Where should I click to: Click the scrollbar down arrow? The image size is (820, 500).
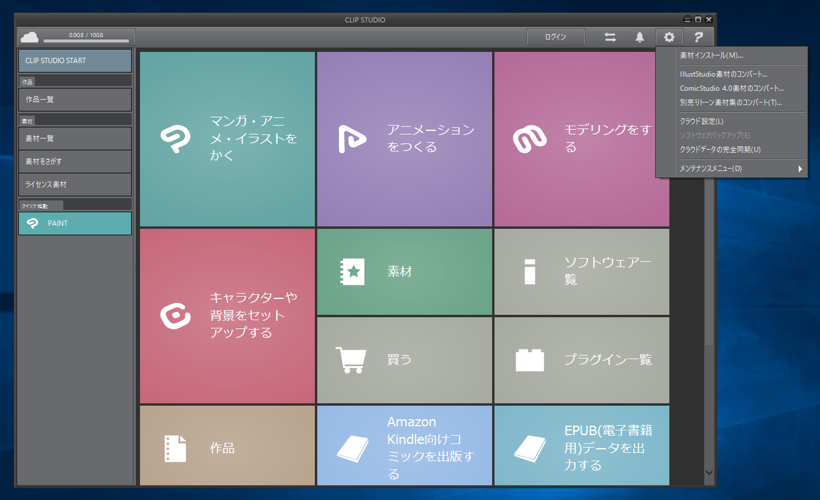tap(709, 472)
